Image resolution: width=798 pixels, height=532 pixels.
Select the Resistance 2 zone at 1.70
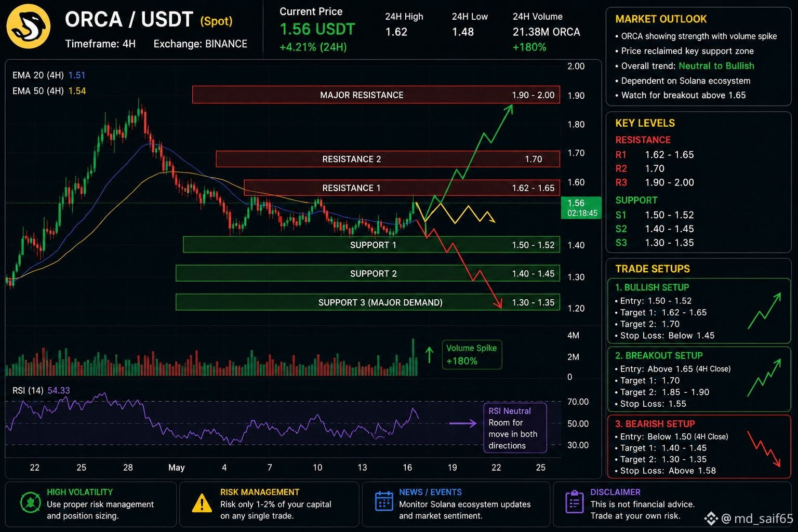(x=388, y=159)
